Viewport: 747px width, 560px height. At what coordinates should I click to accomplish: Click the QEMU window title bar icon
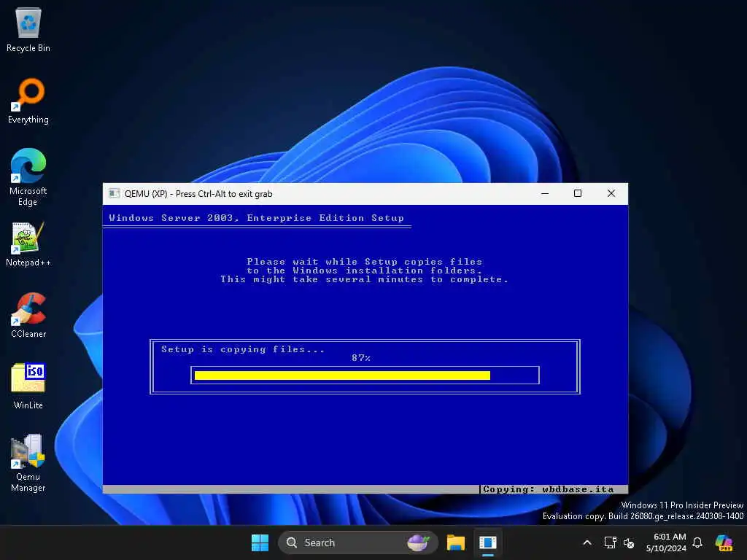114,194
